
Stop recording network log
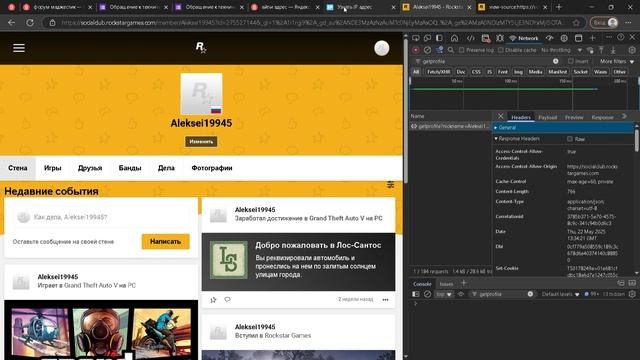tap(416, 50)
